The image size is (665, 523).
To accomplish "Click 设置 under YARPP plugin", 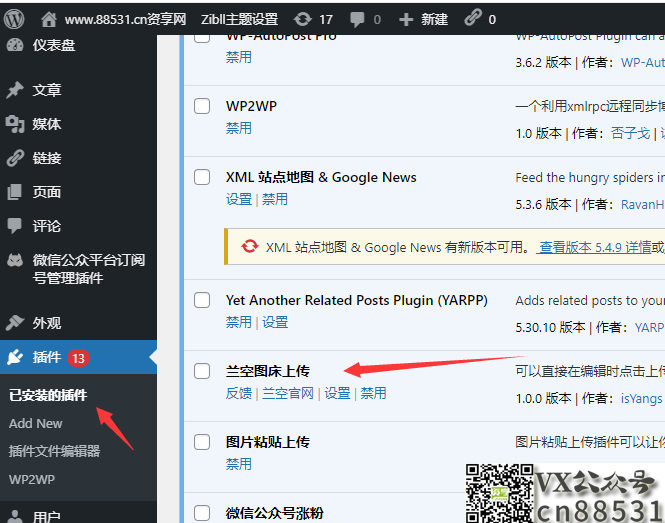I will click(275, 322).
